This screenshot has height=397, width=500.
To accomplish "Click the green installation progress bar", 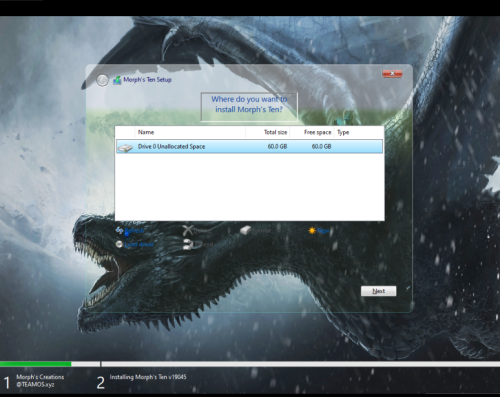I will (36, 364).
